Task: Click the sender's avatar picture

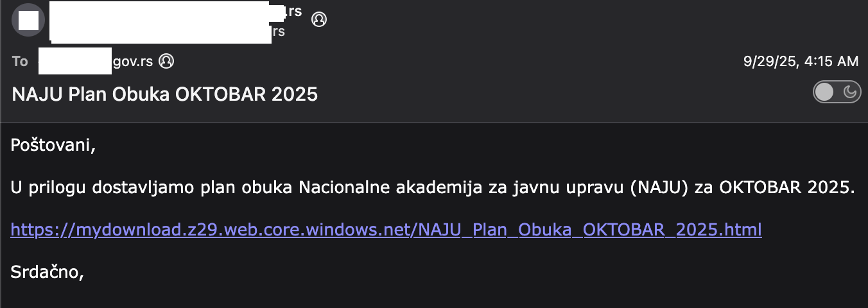Action: (28, 20)
